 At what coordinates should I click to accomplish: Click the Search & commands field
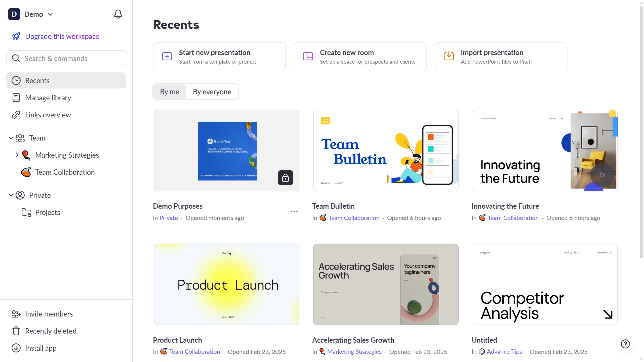(66, 59)
